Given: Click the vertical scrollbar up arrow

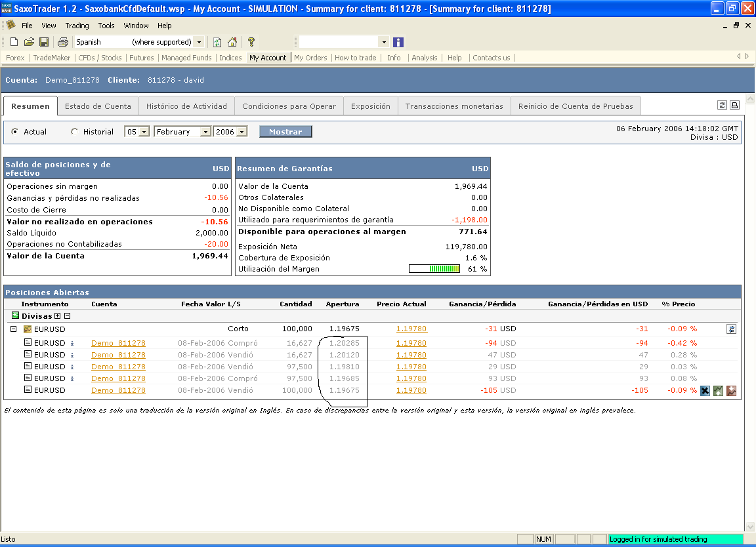Looking at the screenshot, I should tap(750, 99).
